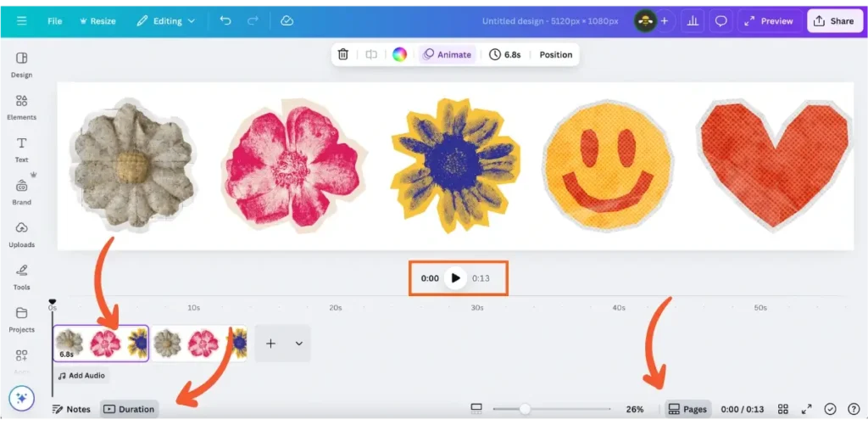This screenshot has width=868, height=425.
Task: Open the hamburger main menu
Action: (22, 20)
